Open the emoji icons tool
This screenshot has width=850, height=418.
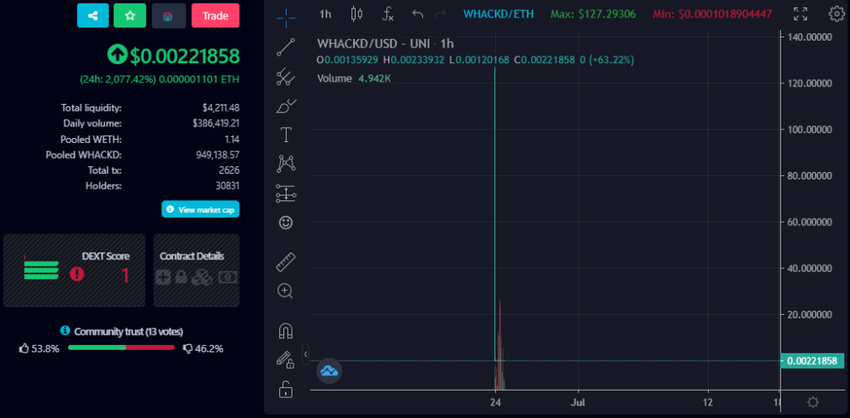[x=286, y=222]
